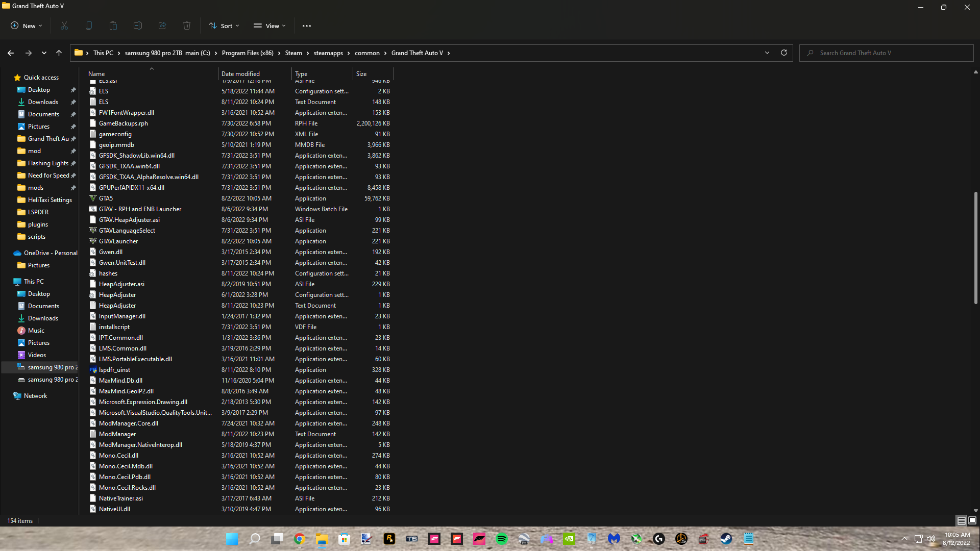Sort files by Date modified column
This screenshot has height=551, width=980.
click(240, 74)
